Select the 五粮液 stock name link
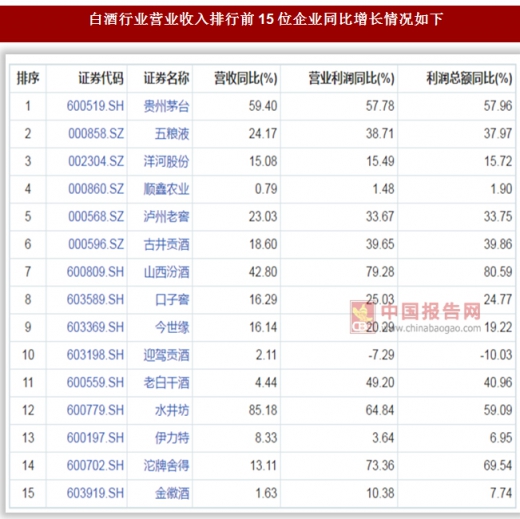The image size is (520, 519). tap(172, 134)
